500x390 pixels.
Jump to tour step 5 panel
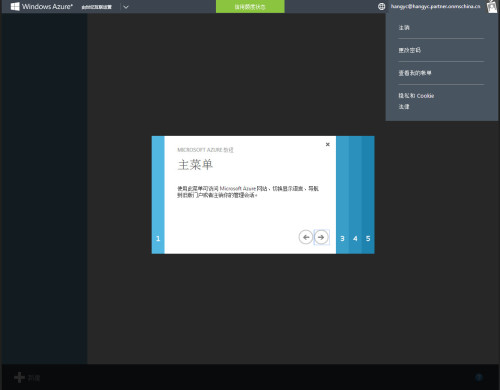[368, 195]
